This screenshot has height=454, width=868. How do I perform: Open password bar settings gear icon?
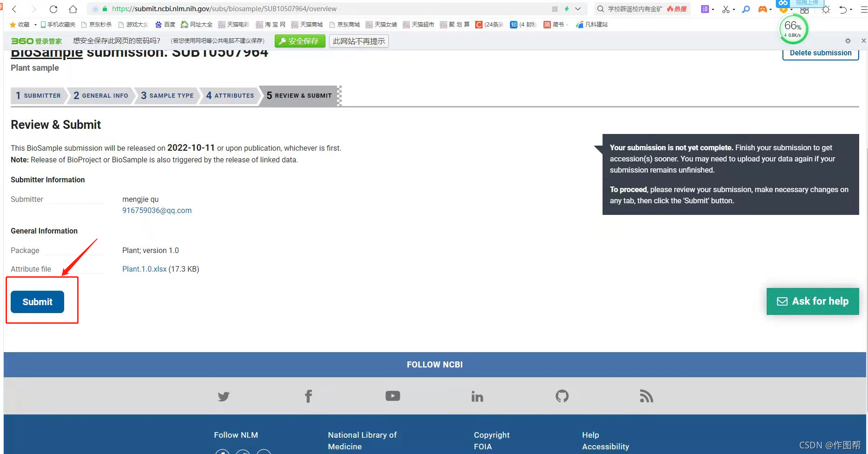[848, 41]
